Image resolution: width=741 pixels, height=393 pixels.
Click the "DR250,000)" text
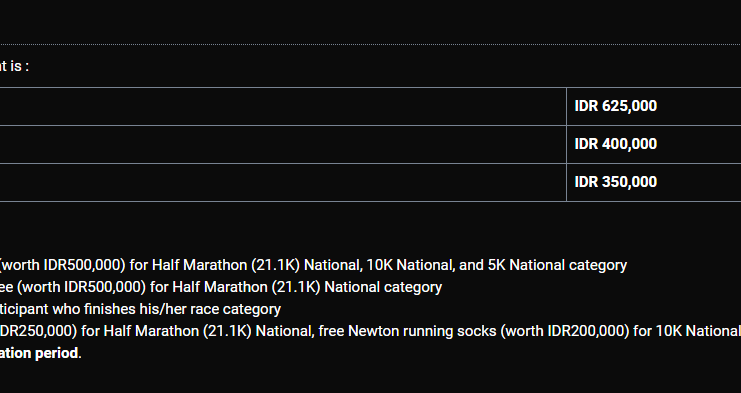click(38, 331)
